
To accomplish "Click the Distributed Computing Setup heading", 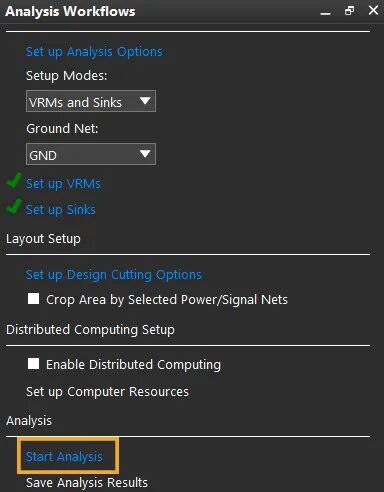I will pyautogui.click(x=90, y=330).
